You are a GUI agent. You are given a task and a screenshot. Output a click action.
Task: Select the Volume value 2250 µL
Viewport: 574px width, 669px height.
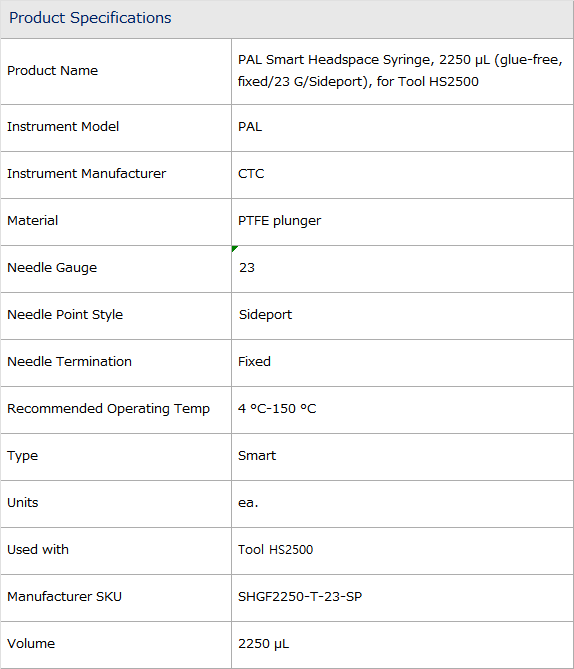263,644
